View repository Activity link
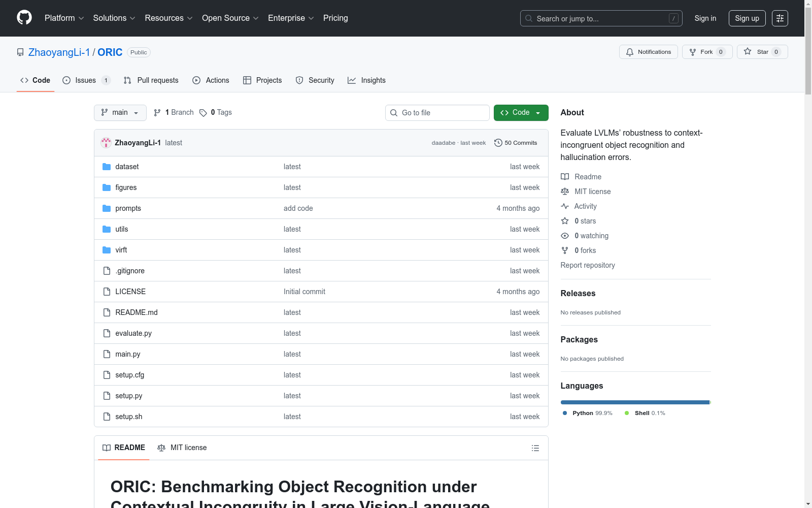Viewport: 812px width, 508px height. [x=579, y=206]
